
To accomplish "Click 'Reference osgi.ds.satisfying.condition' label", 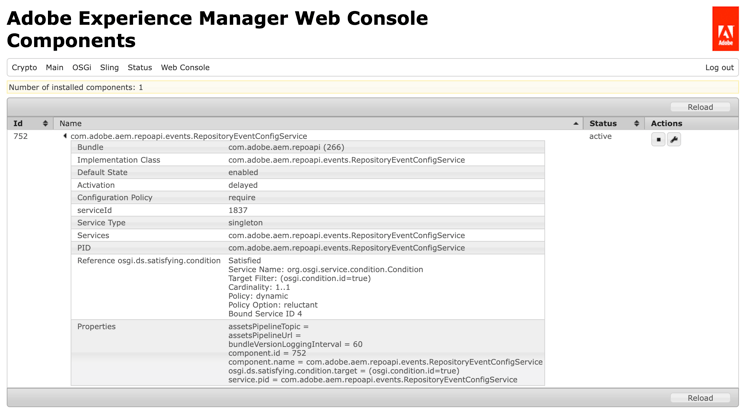I will (149, 261).
